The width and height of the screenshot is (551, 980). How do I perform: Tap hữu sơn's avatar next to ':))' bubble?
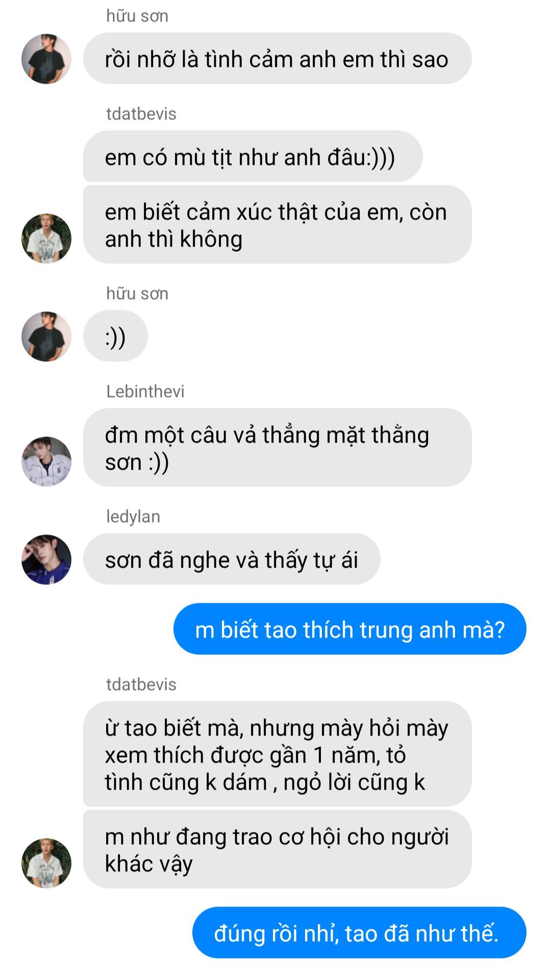point(46,336)
